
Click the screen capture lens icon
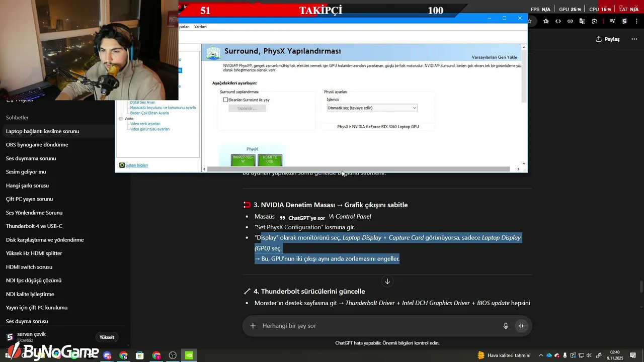tap(594, 21)
